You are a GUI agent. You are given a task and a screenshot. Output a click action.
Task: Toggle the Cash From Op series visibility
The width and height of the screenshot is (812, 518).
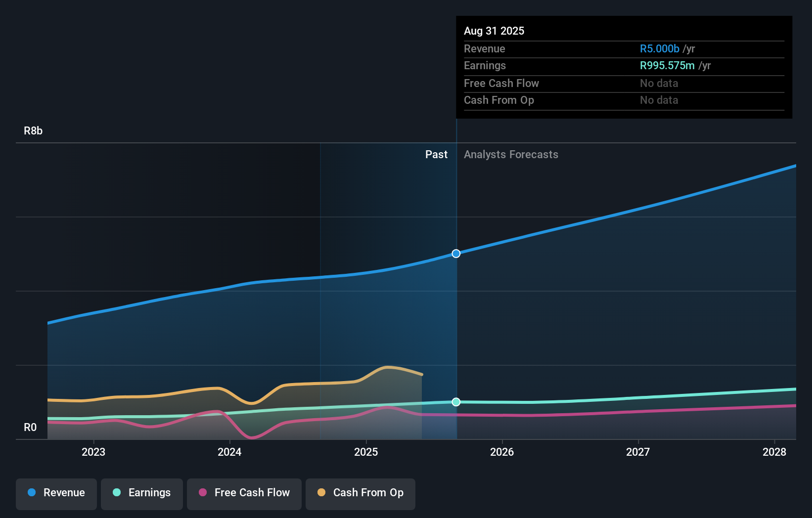tap(361, 493)
